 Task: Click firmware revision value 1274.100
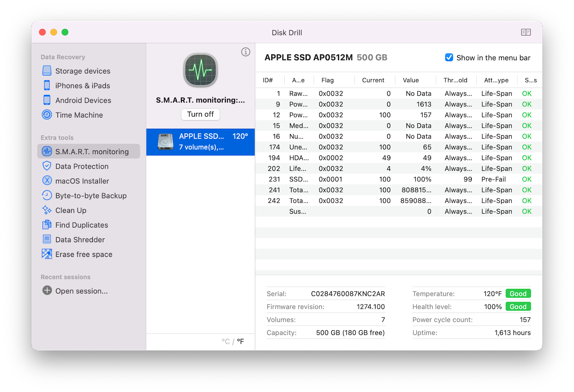click(x=371, y=307)
